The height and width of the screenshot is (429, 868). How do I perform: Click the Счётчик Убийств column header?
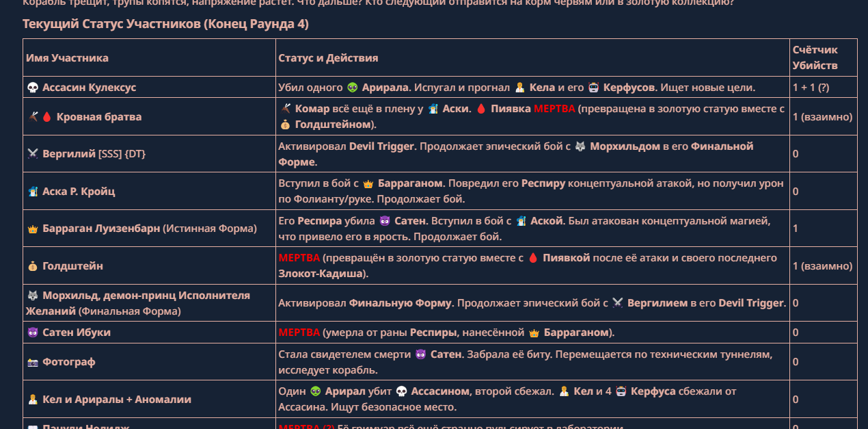point(815,58)
